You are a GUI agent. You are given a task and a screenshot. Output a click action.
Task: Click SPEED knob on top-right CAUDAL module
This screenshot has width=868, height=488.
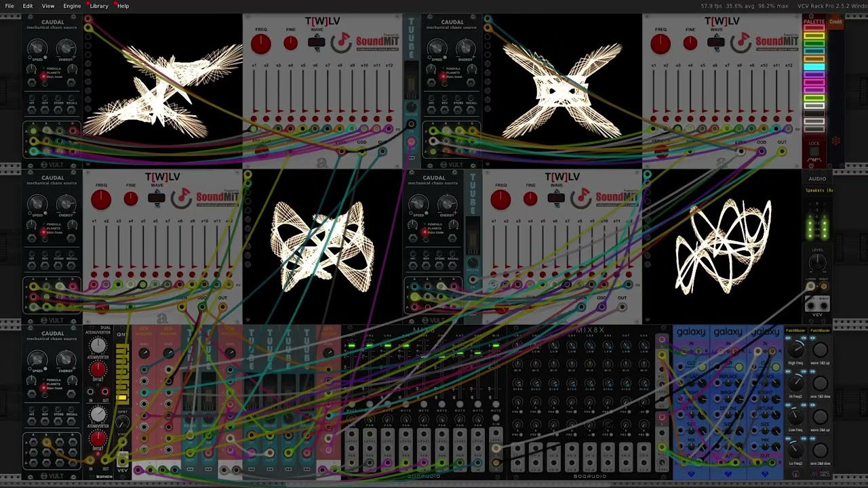[437, 47]
